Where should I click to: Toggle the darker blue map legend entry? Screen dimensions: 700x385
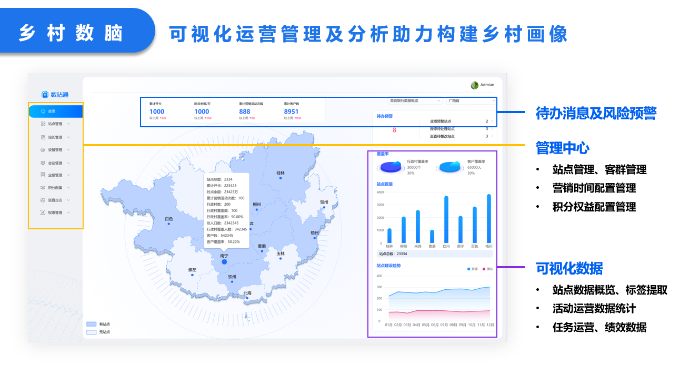98,324
